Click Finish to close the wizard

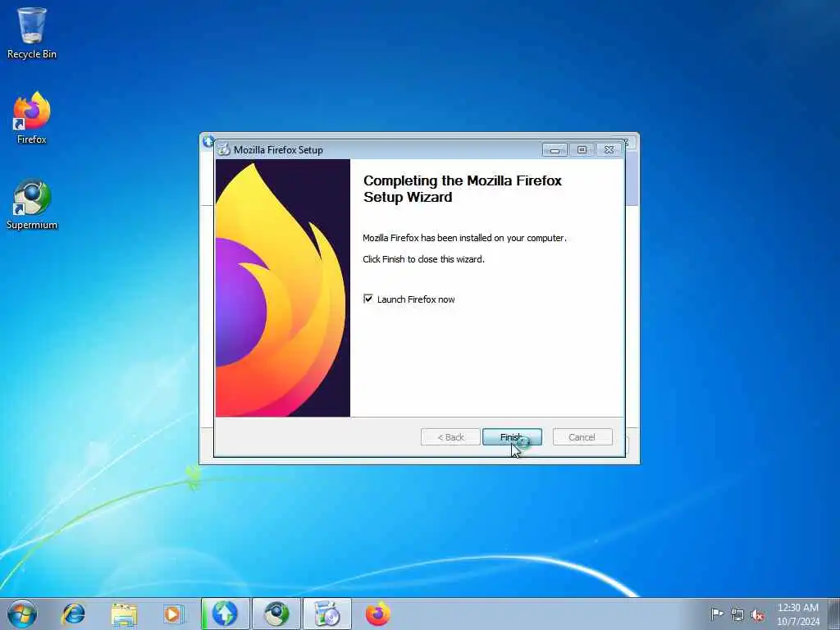click(x=512, y=437)
